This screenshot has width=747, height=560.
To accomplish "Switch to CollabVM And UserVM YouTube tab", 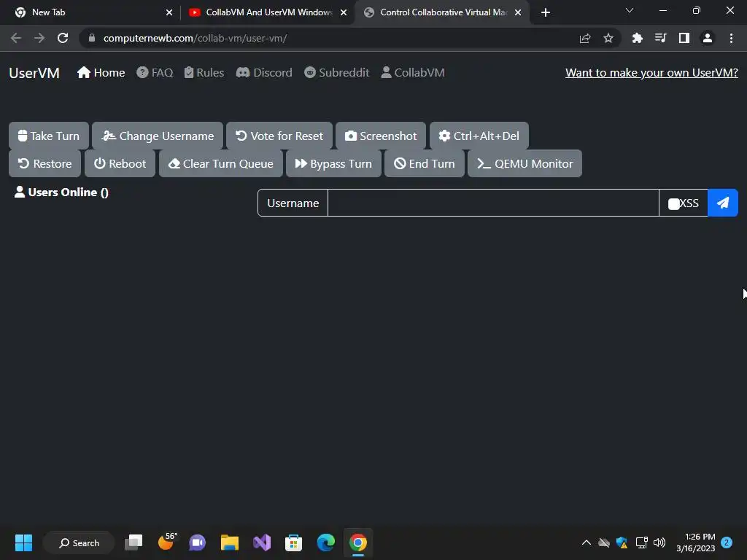I will pyautogui.click(x=267, y=12).
